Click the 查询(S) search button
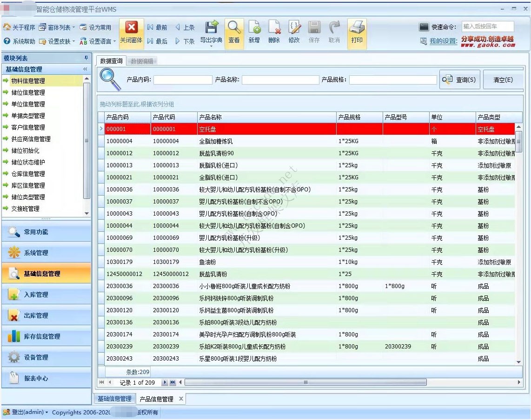The image size is (531, 420). coord(459,79)
